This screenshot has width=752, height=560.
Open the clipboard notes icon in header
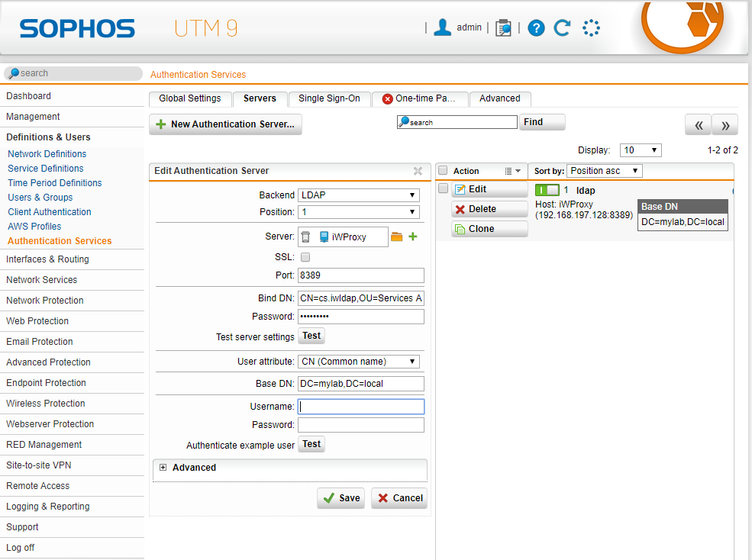click(x=503, y=28)
